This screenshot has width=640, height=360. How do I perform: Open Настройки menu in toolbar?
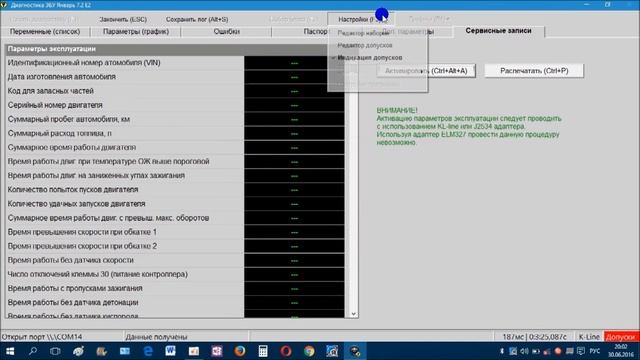[x=361, y=19]
